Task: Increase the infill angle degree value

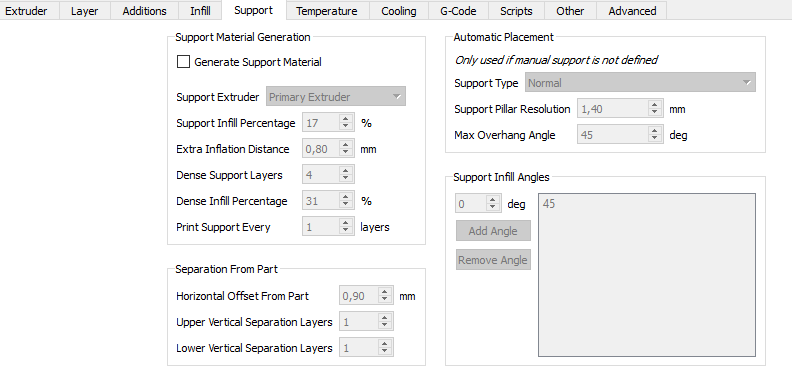Action: [493, 200]
